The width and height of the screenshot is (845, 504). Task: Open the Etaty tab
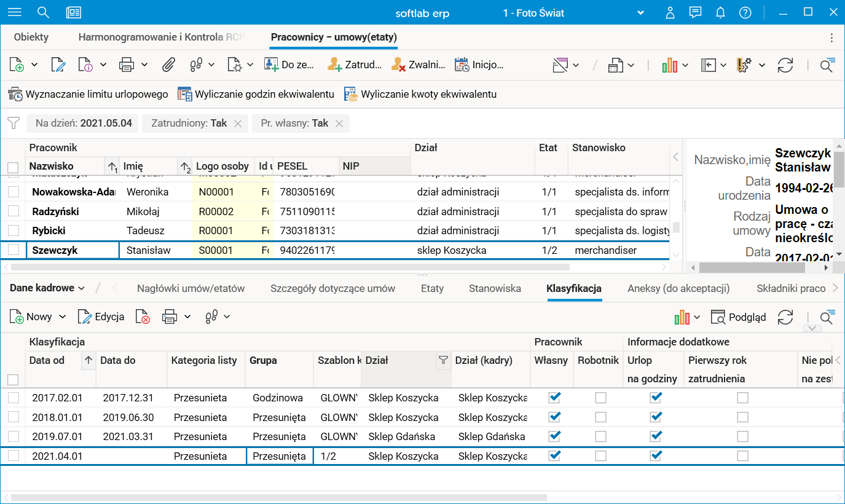pyautogui.click(x=432, y=288)
